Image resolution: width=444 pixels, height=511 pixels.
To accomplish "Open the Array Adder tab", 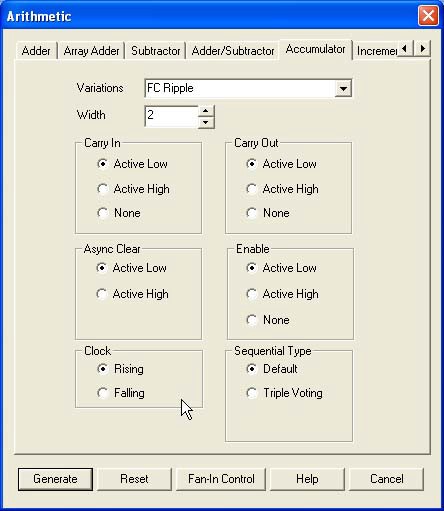I will [91, 51].
